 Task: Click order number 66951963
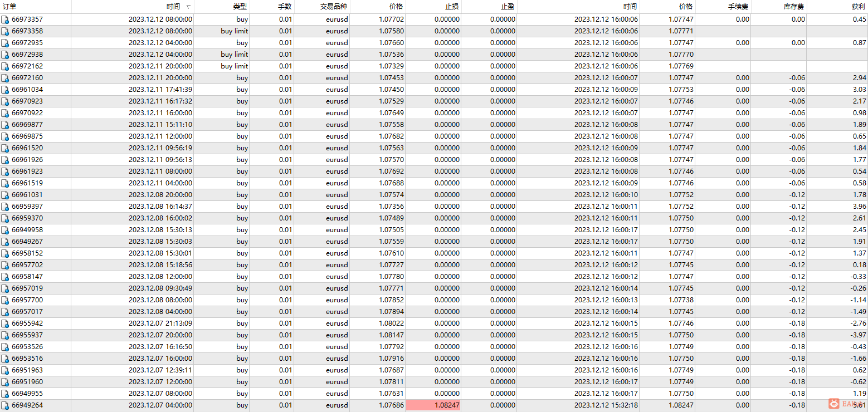click(x=27, y=370)
